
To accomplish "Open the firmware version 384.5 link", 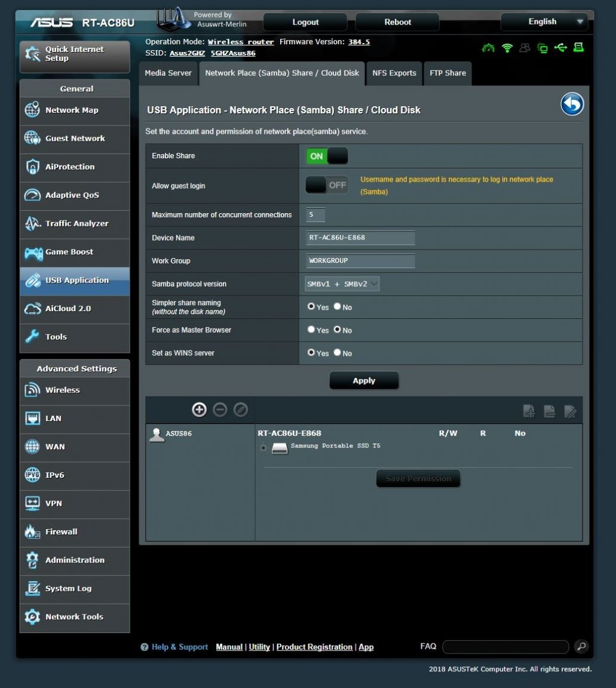I will pos(359,42).
